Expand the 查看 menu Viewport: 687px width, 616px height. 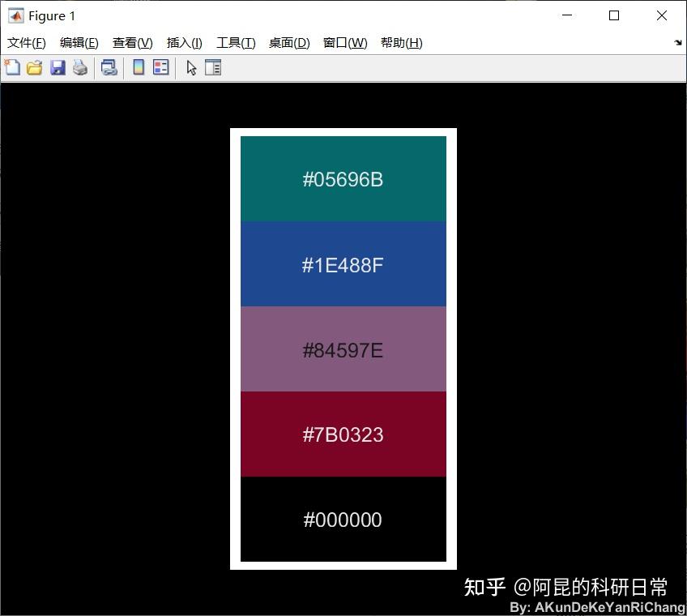pos(132,43)
